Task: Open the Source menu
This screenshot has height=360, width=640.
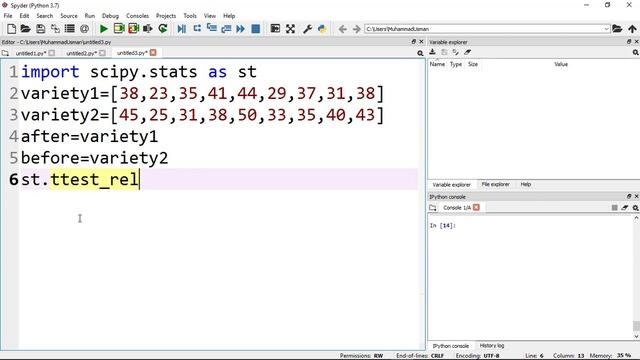Action: (69, 16)
